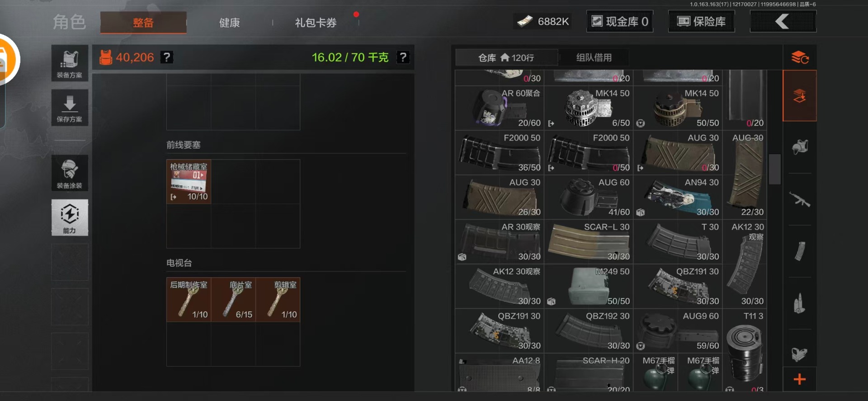The height and width of the screenshot is (401, 868).
Task: Filter storage by magazine category
Action: point(800,251)
